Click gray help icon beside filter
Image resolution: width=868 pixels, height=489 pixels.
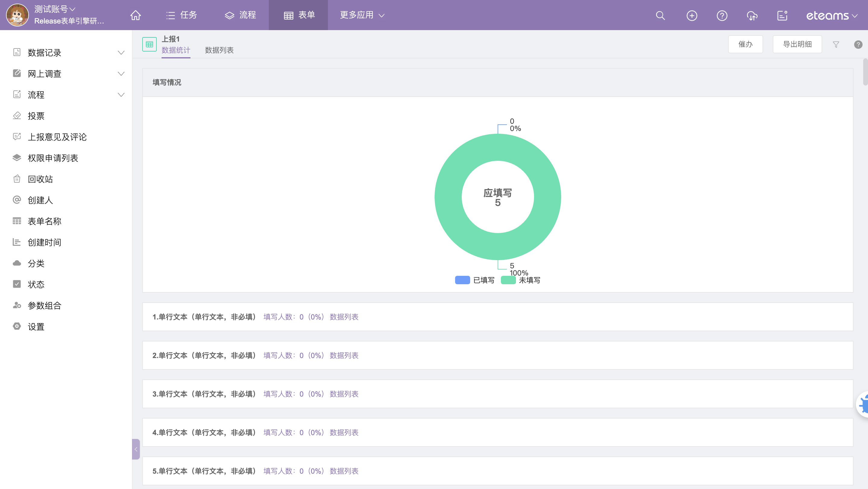pyautogui.click(x=858, y=45)
